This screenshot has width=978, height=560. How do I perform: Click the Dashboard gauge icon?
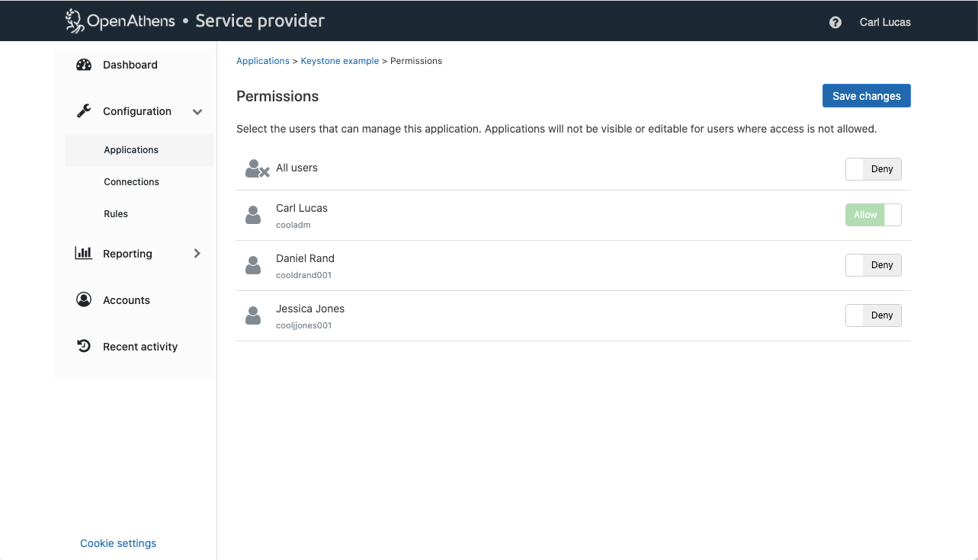[x=84, y=65]
